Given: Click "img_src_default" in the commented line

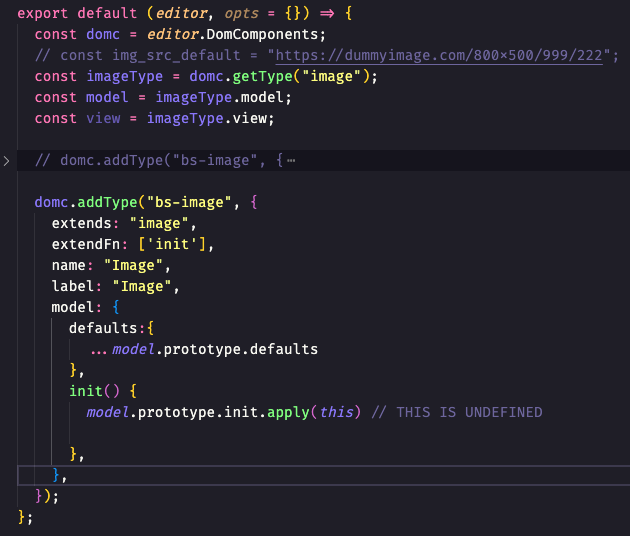Looking at the screenshot, I should point(176,55).
